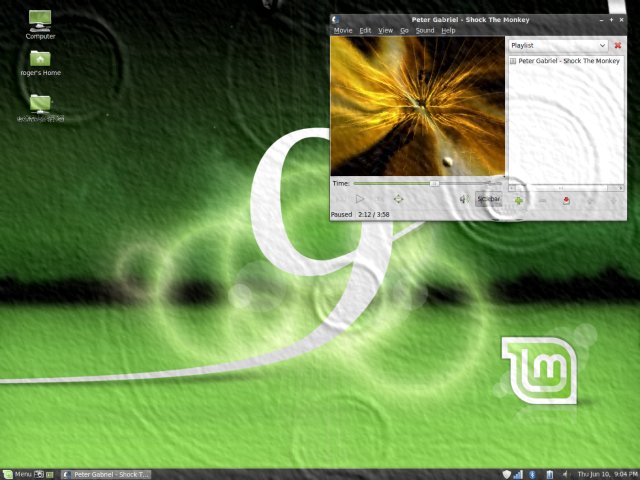The image size is (640, 480).
Task: Open the Playlist dropdown in the sidebar
Action: pyautogui.click(x=558, y=46)
